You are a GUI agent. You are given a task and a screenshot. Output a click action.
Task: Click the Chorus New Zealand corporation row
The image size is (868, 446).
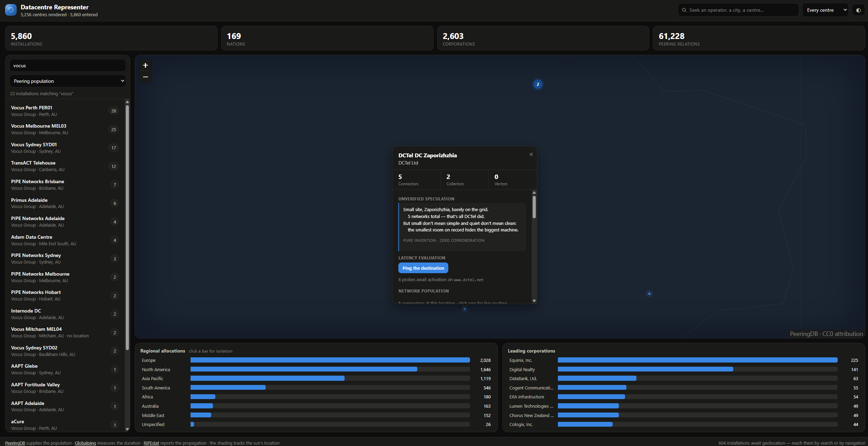pyautogui.click(x=684, y=415)
